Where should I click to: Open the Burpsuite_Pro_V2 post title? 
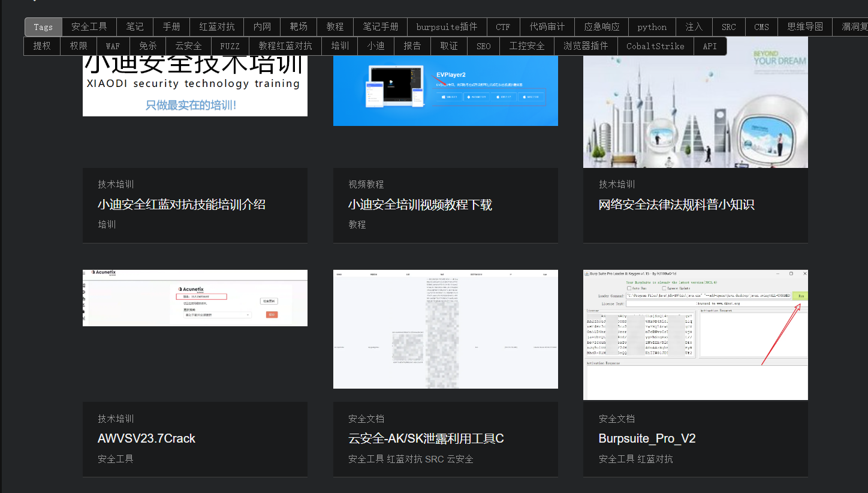point(647,438)
